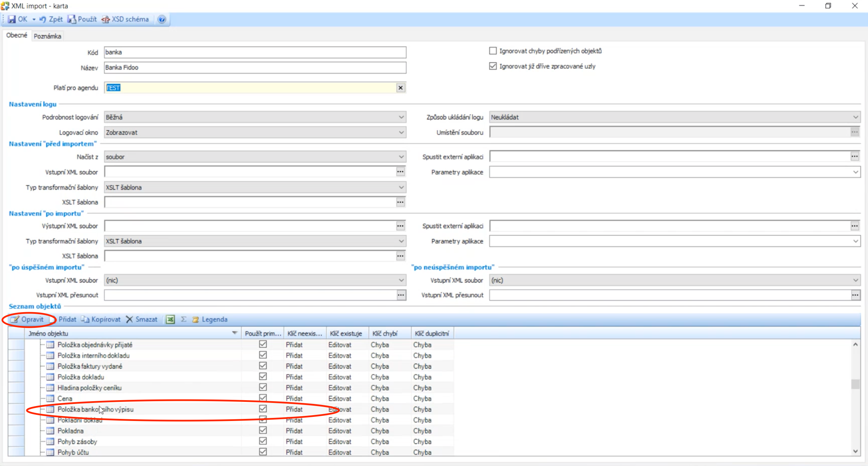868x466 pixels.
Task: Browse Vstupní XML přesunout for successful import
Action: (x=401, y=295)
